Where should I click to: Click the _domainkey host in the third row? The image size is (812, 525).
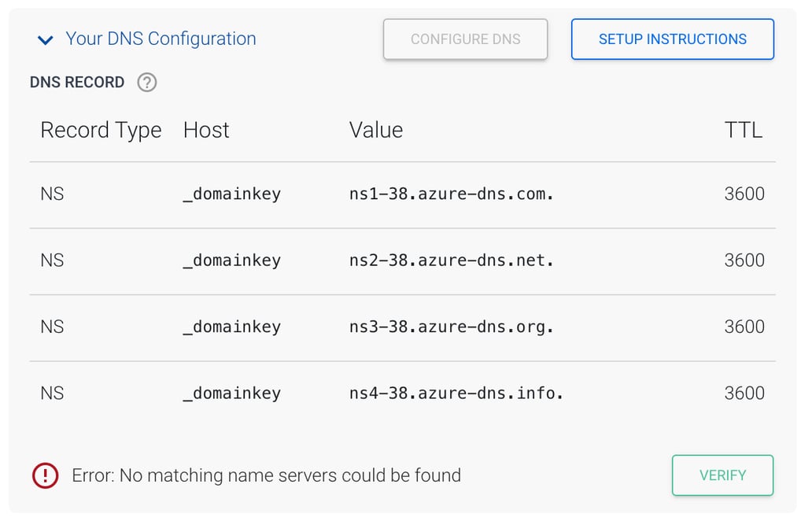[x=231, y=327]
